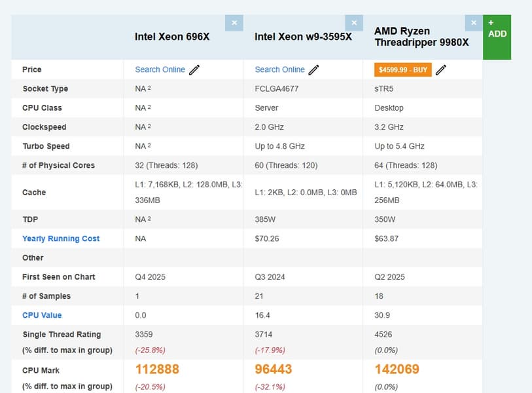Open Search Online for Intel Xeon 696X
Screen dimensions: 532x393
click(160, 69)
